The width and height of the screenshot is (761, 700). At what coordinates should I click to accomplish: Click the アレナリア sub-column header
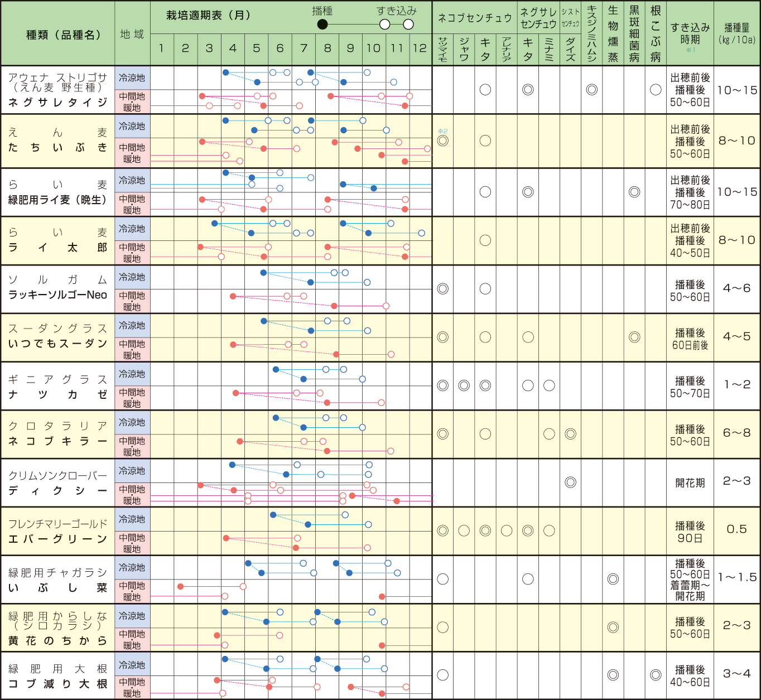coord(507,49)
